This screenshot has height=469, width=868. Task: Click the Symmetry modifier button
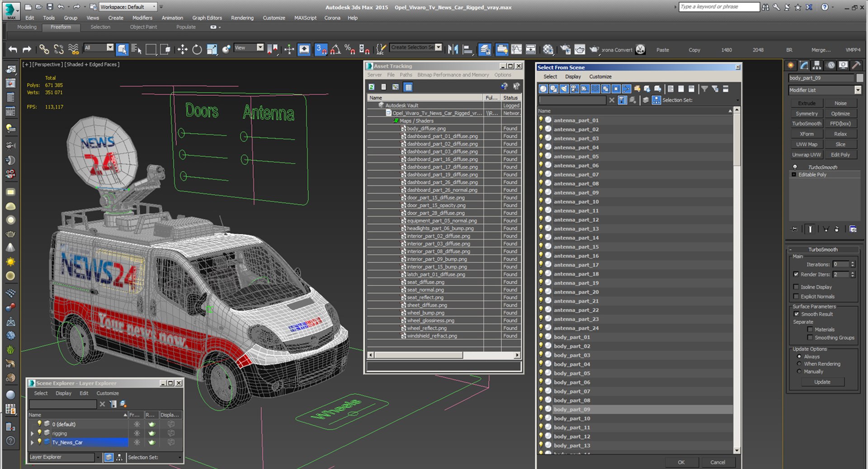tap(807, 114)
